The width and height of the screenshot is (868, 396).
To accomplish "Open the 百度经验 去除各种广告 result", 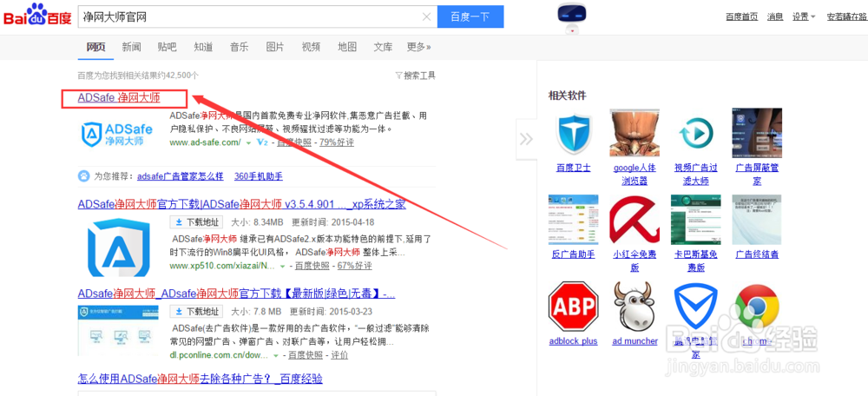I will tap(201, 379).
